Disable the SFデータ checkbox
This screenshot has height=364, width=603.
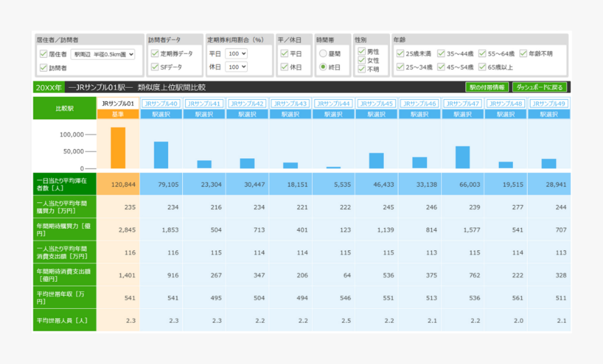click(155, 67)
